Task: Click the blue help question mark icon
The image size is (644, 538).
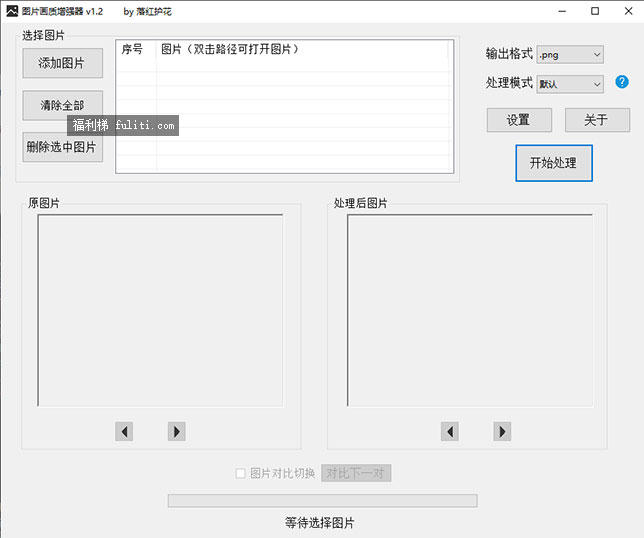Action: [x=621, y=82]
